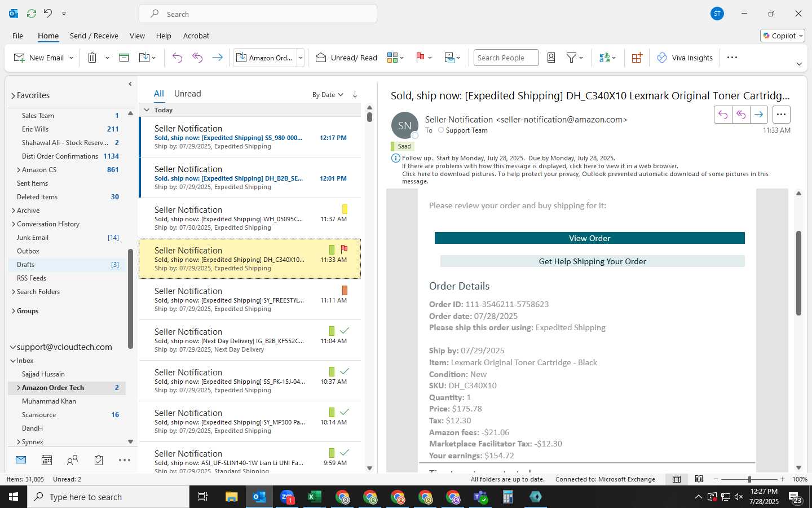Toggle Unread/Read status button
Screen dimensions: 812x508
(x=346, y=58)
